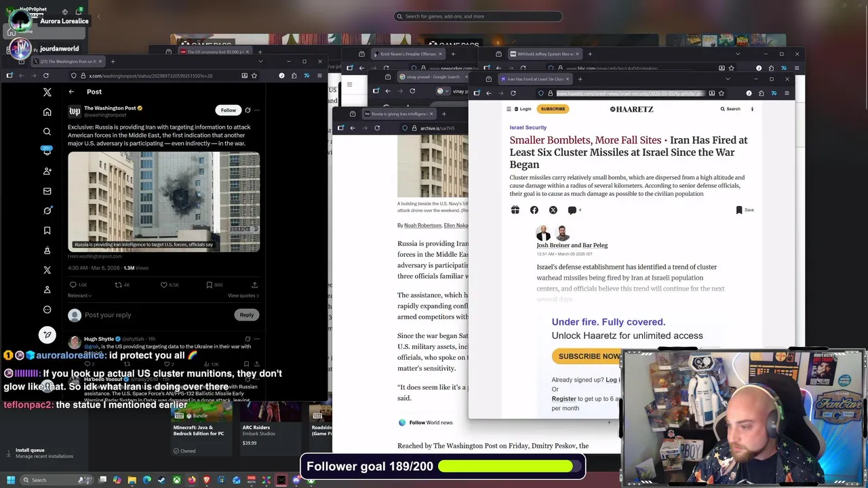The image size is (868, 488).
Task: Open Explore search in X sidebar
Action: 47,131
